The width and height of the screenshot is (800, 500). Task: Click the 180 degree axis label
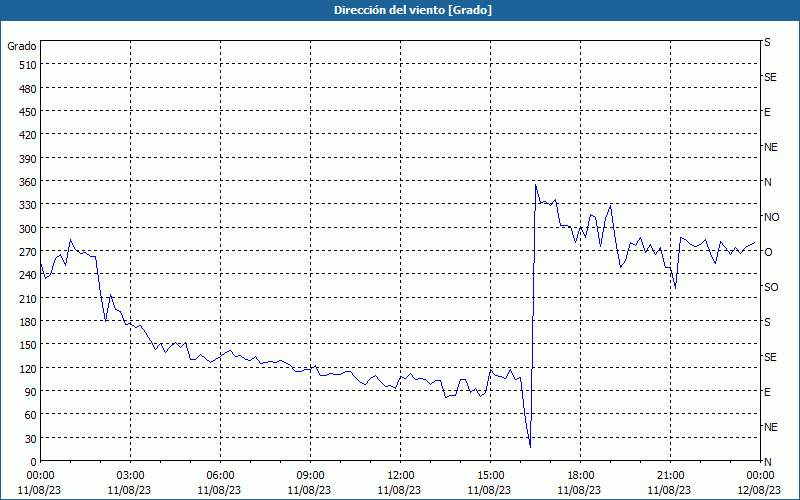pyautogui.click(x=28, y=322)
